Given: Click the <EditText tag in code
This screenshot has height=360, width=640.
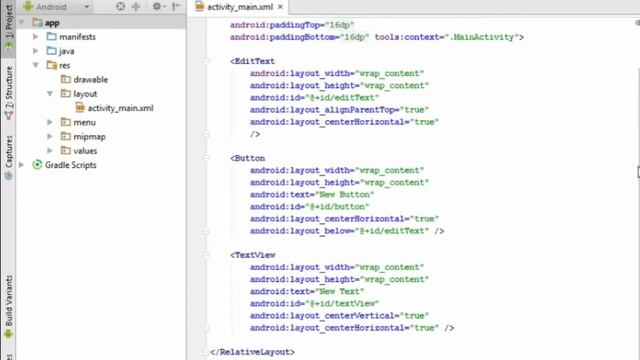Looking at the screenshot, I should [252, 61].
